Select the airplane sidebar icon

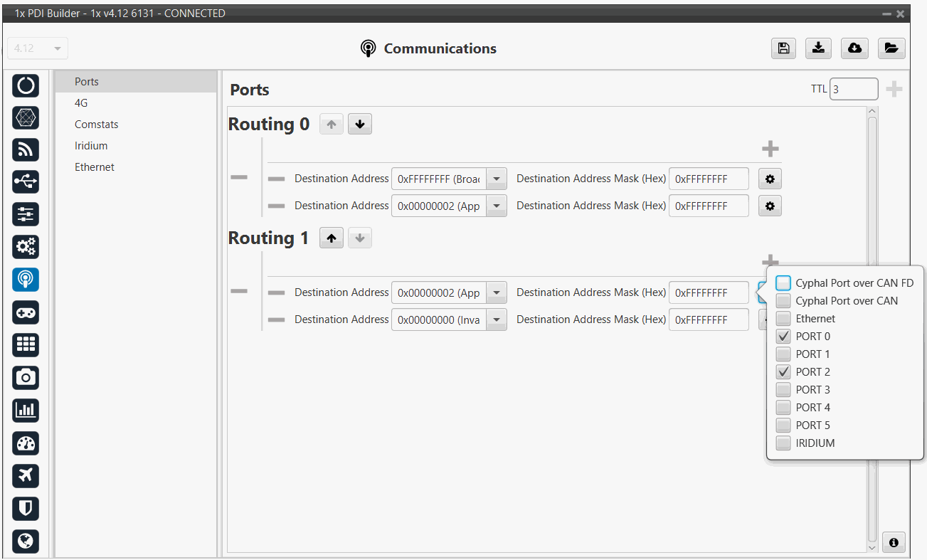pyautogui.click(x=26, y=476)
